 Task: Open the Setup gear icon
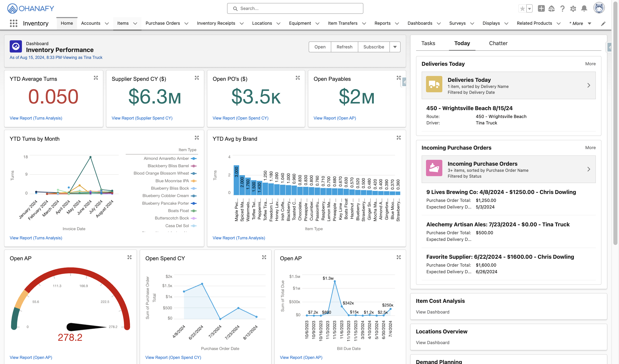573,9
